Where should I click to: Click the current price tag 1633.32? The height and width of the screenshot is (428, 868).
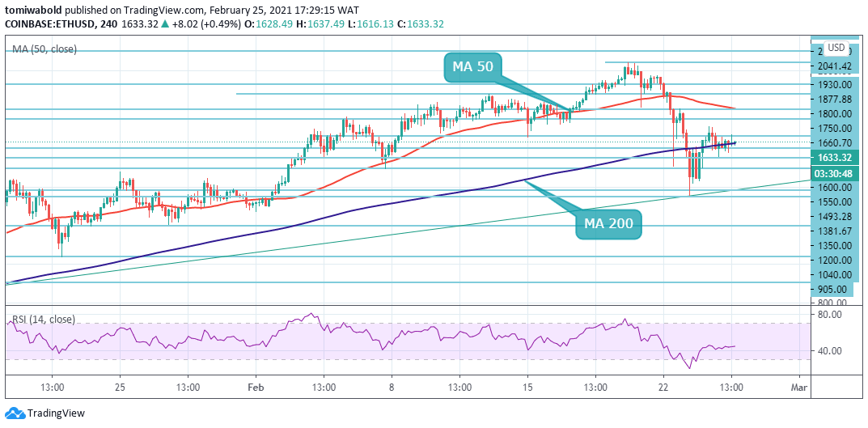(x=836, y=158)
